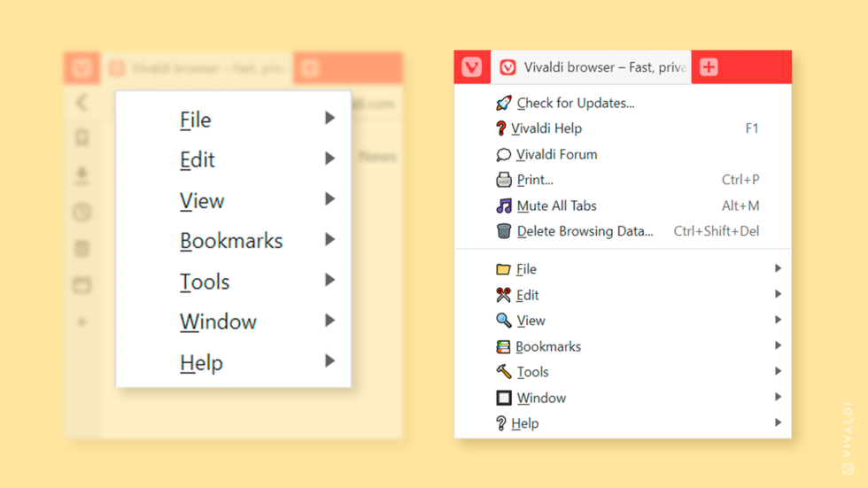Screen dimensions: 868x488
Task: Open Downloads panel icon in left sidebar
Action: point(81,174)
